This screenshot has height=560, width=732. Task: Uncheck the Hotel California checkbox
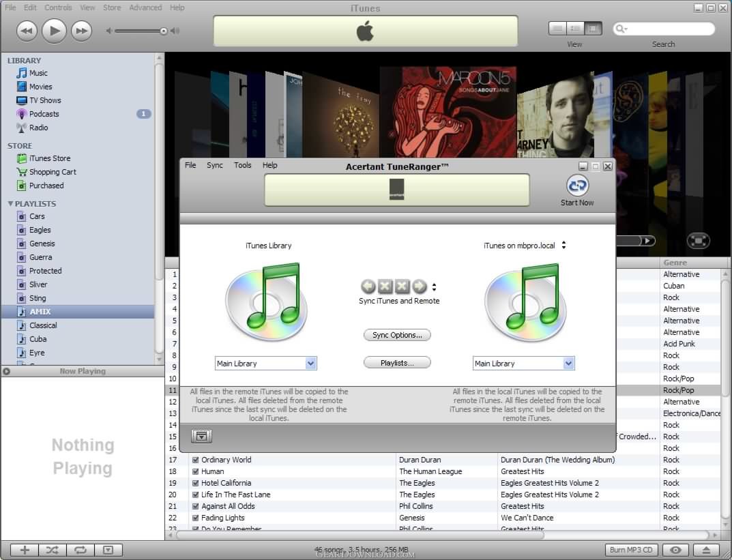[196, 483]
